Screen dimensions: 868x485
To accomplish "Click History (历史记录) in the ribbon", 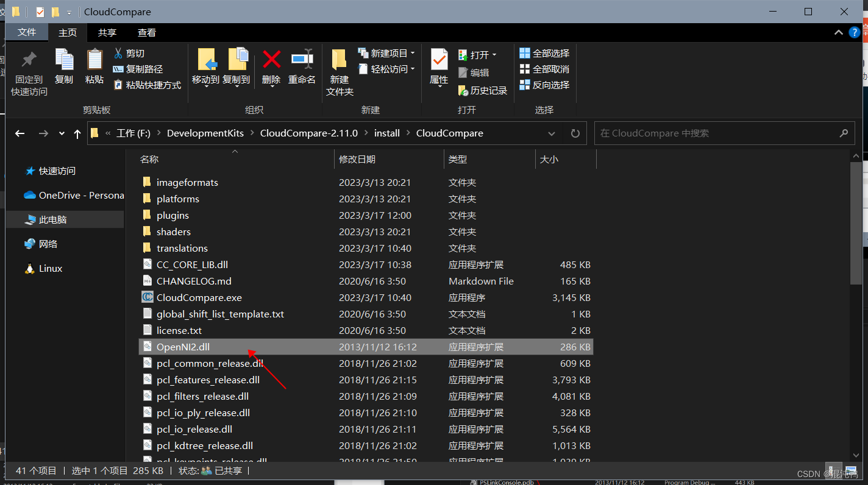I will (483, 90).
